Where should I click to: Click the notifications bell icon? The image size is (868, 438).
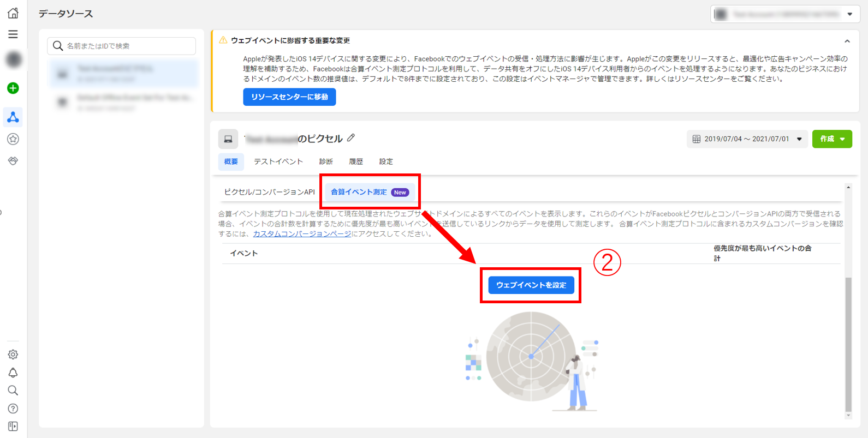click(x=13, y=373)
